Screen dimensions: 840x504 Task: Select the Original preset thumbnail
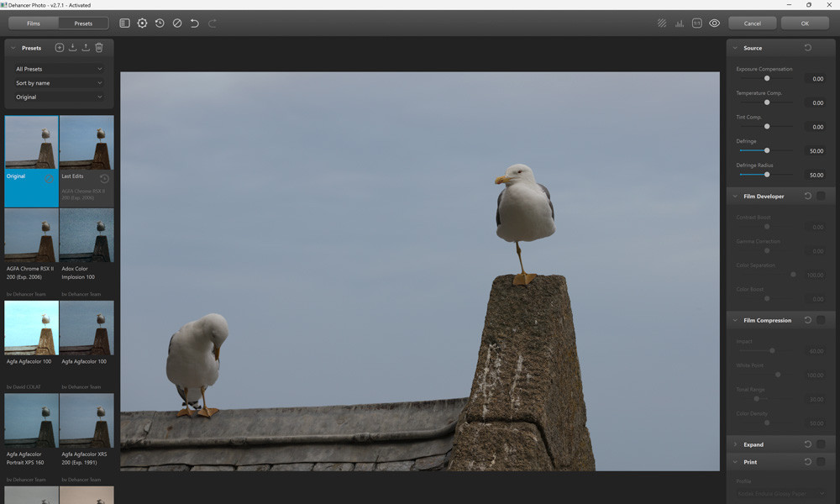click(x=32, y=143)
